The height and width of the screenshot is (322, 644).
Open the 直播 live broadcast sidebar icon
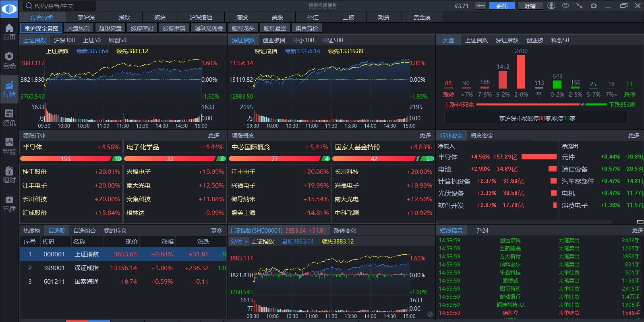pyautogui.click(x=9, y=203)
